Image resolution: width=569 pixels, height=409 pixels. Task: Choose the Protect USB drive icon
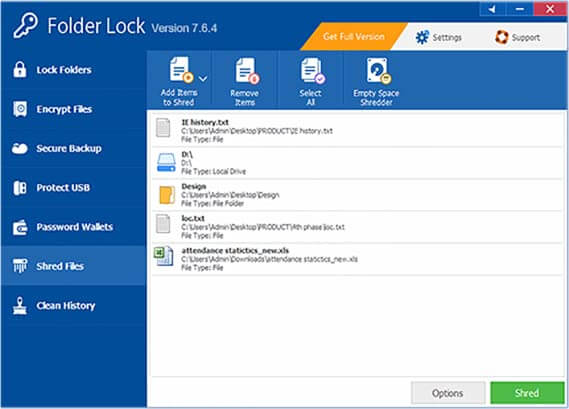coord(20,188)
